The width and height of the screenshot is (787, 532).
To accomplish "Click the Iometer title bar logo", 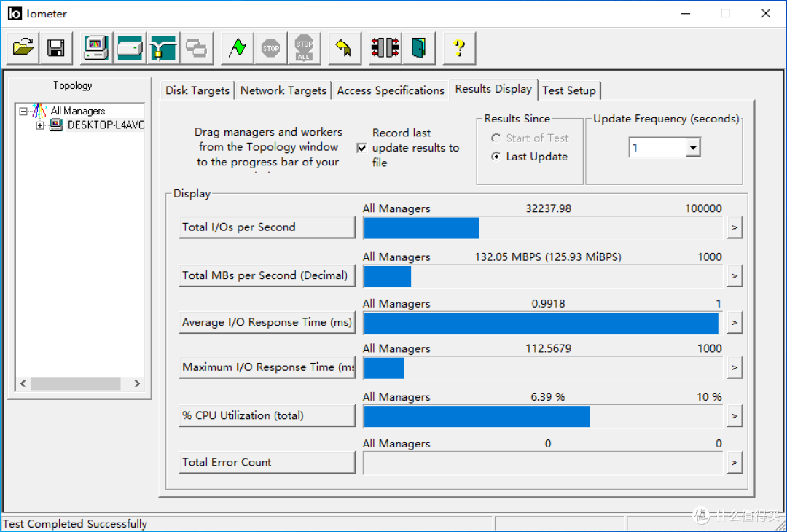I will pyautogui.click(x=15, y=14).
